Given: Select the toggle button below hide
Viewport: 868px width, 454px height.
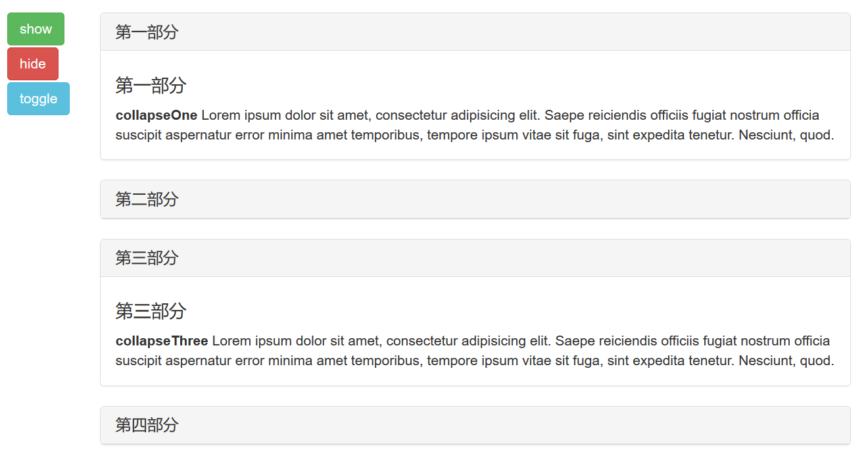Looking at the screenshot, I should point(37,98).
